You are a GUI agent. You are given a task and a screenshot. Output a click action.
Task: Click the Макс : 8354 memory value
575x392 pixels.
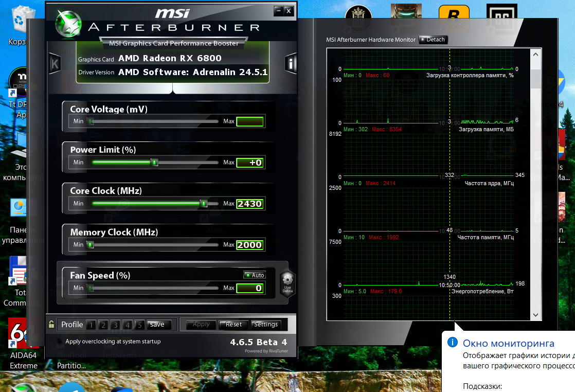(387, 129)
